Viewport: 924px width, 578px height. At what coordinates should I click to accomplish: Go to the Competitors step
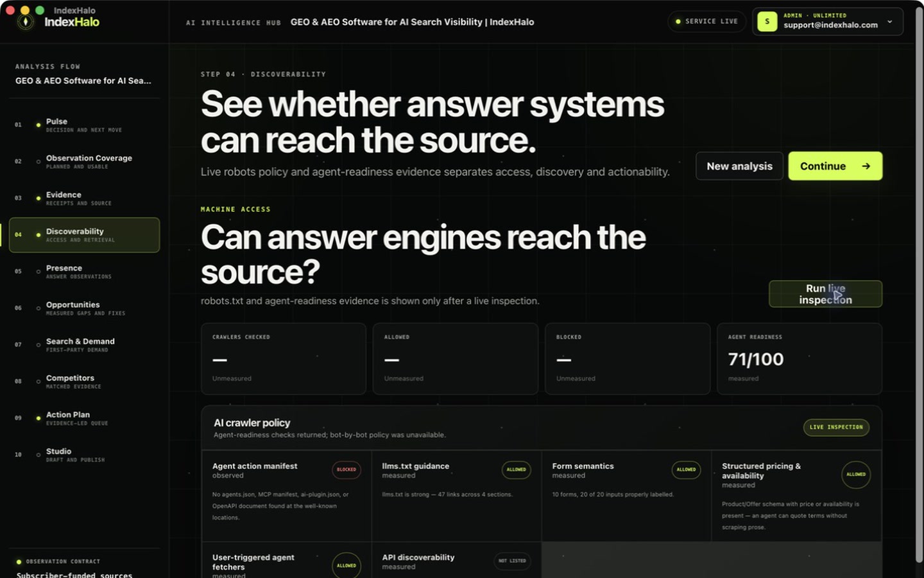click(x=84, y=381)
